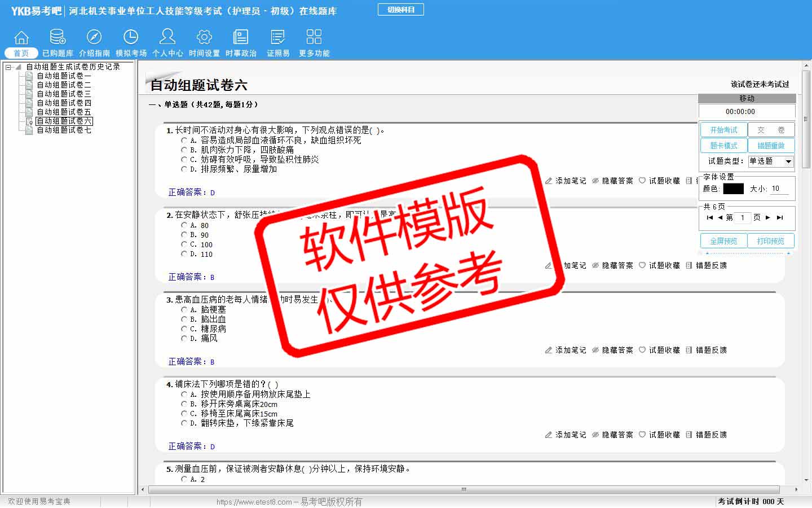Open 自动组题试卷三 in tree
Screen dimensions: 812x508
pyautogui.click(x=64, y=94)
